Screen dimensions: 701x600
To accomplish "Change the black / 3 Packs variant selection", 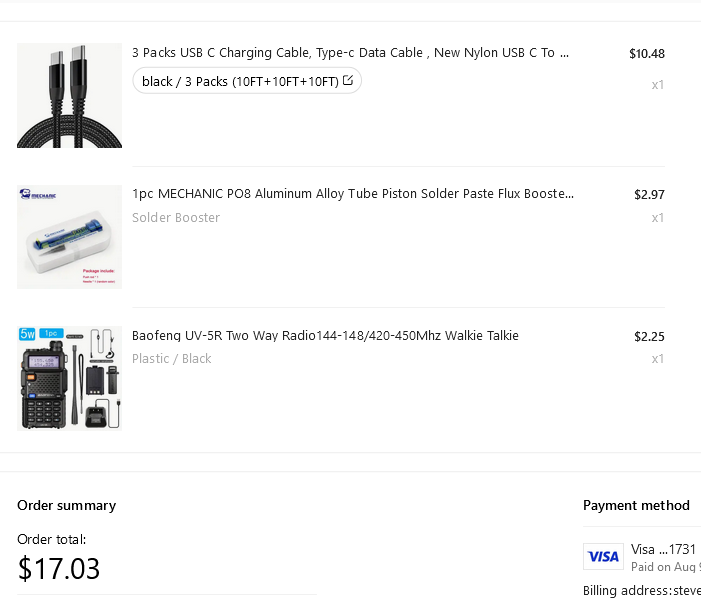I will (x=247, y=81).
